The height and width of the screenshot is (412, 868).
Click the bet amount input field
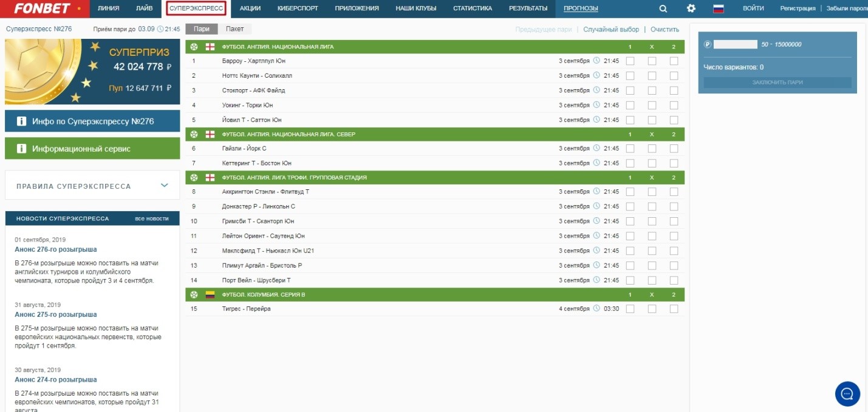point(735,44)
